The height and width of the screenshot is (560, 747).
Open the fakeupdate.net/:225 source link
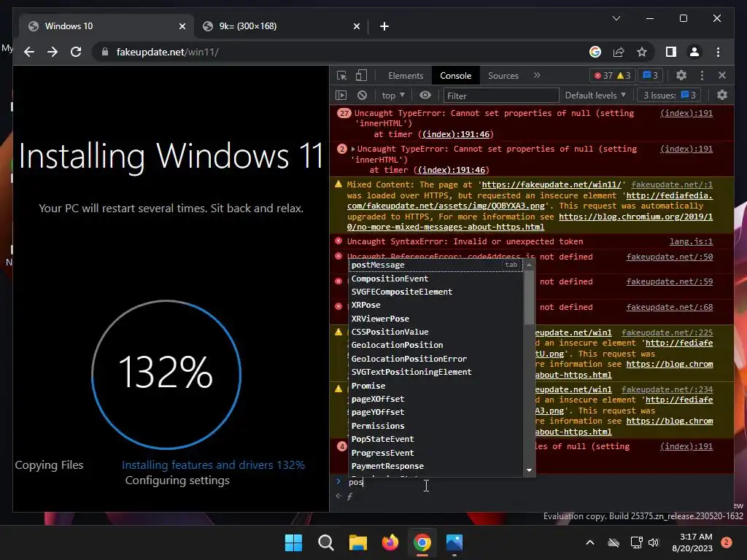667,332
